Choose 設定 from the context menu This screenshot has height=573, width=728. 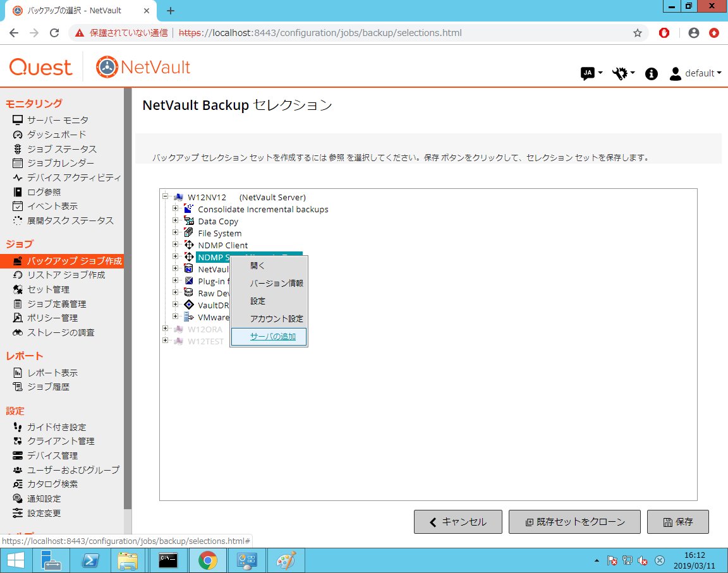269,301
